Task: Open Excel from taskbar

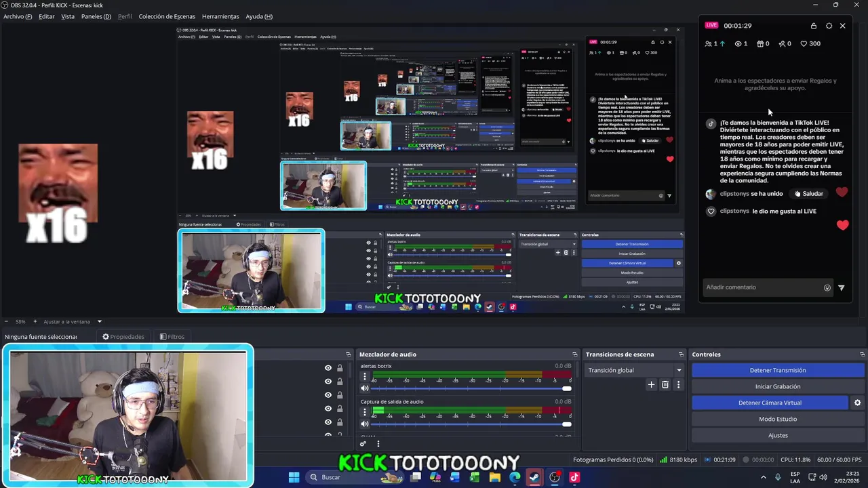Action: [x=475, y=477]
